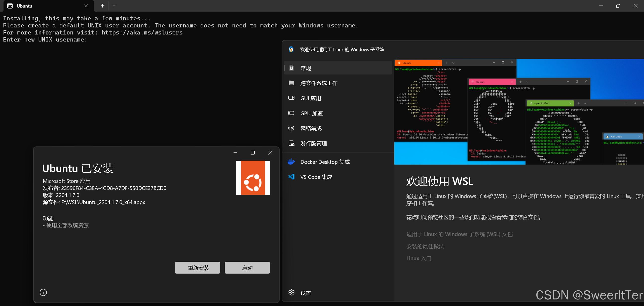The image size is (644, 306).
Task: Click the GUI 应用 sidebar icon
Action: [x=291, y=98]
